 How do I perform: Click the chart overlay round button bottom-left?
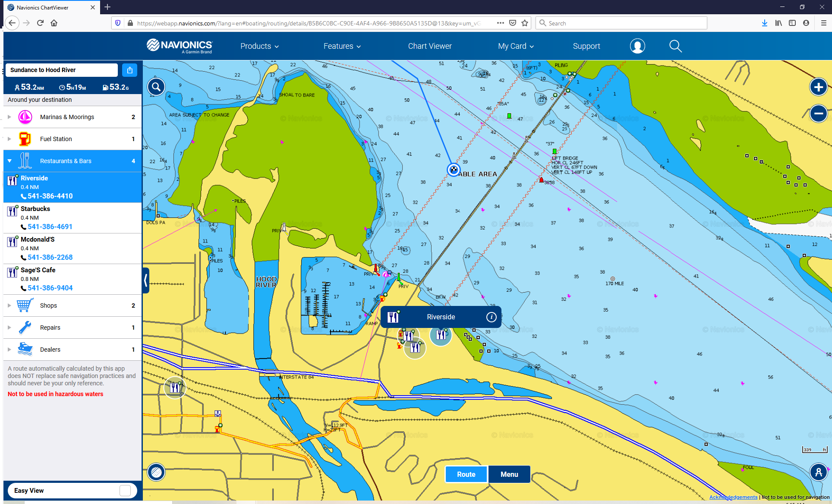click(156, 472)
